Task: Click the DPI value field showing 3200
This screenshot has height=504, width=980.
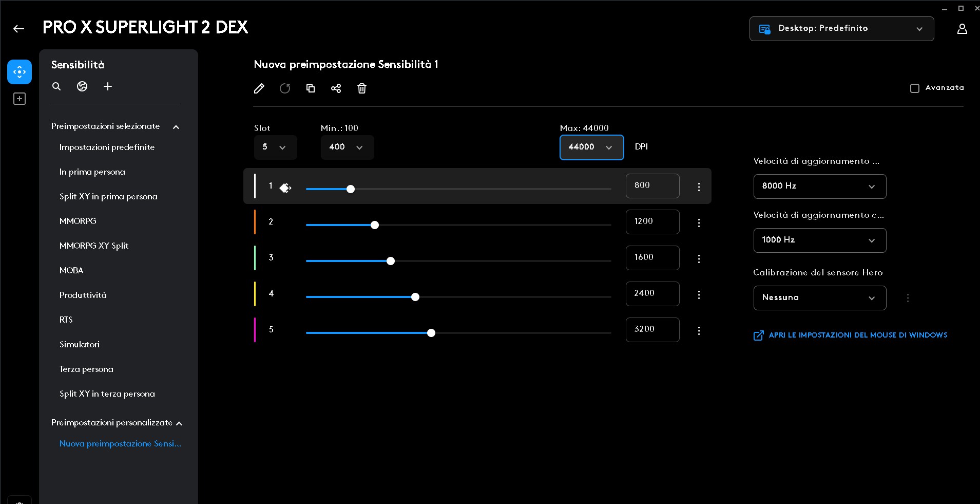Action: pyautogui.click(x=652, y=329)
